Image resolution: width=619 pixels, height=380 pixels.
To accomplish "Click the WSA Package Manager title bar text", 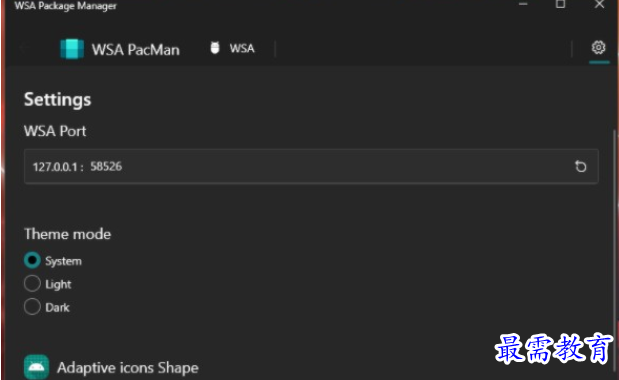I will tap(66, 6).
